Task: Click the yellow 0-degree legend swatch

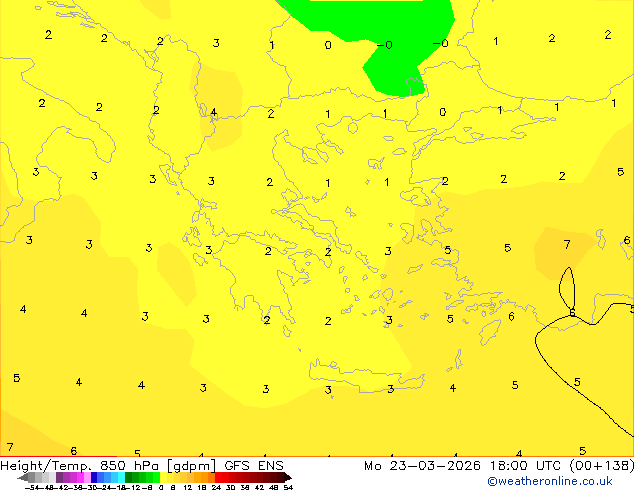Action: 163,477
